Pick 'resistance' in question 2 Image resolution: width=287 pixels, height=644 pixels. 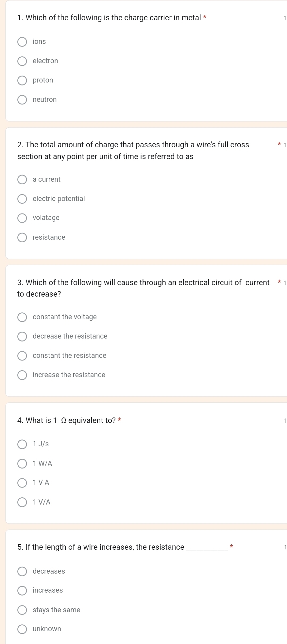22,237
